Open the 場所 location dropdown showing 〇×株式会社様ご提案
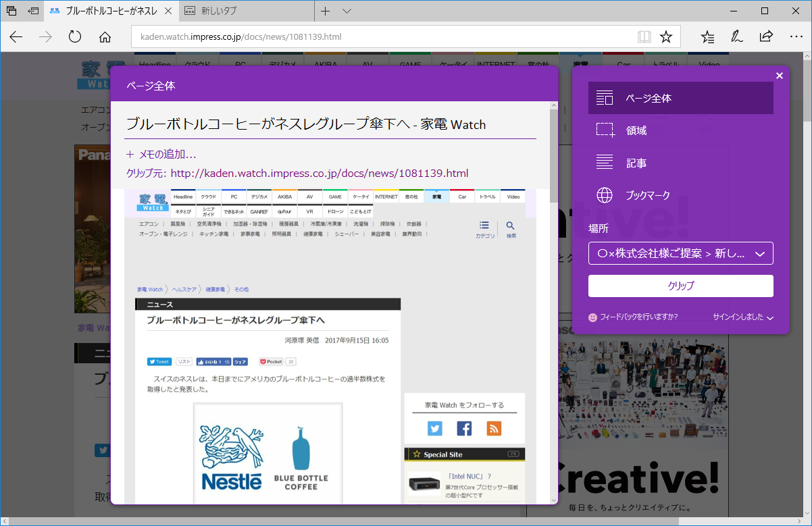This screenshot has height=526, width=812. pyautogui.click(x=680, y=253)
